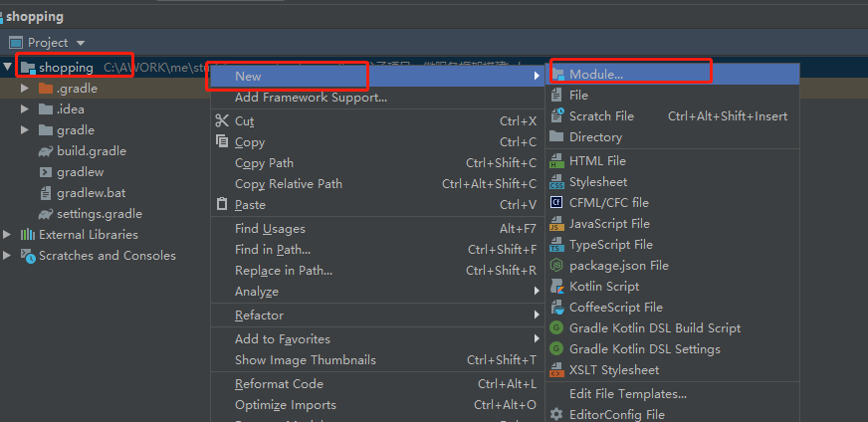Click the Scratch File icon

pos(557,116)
